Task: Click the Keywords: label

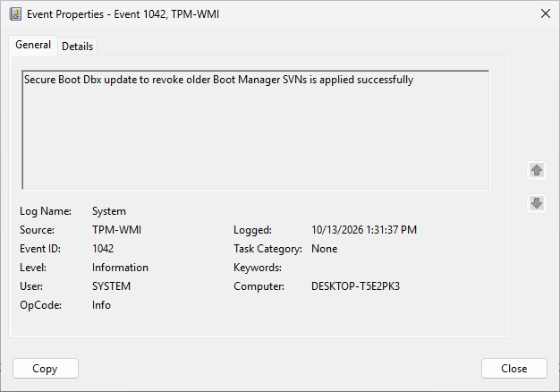Action: [x=258, y=268]
